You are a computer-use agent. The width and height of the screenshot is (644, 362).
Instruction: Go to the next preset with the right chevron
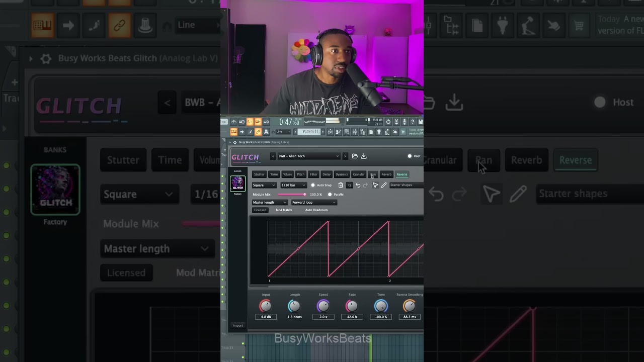pos(345,156)
